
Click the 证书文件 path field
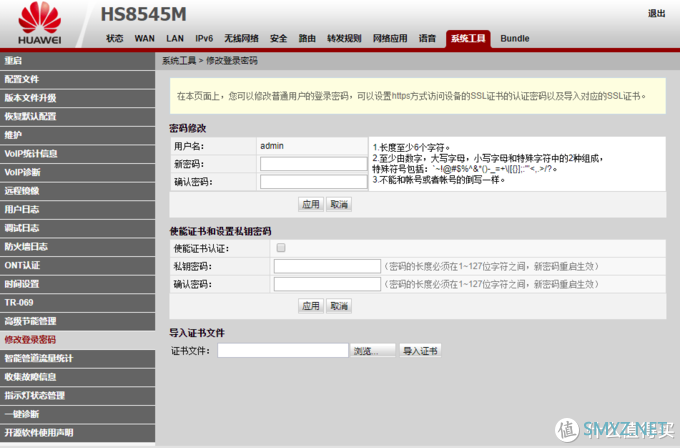(283, 350)
